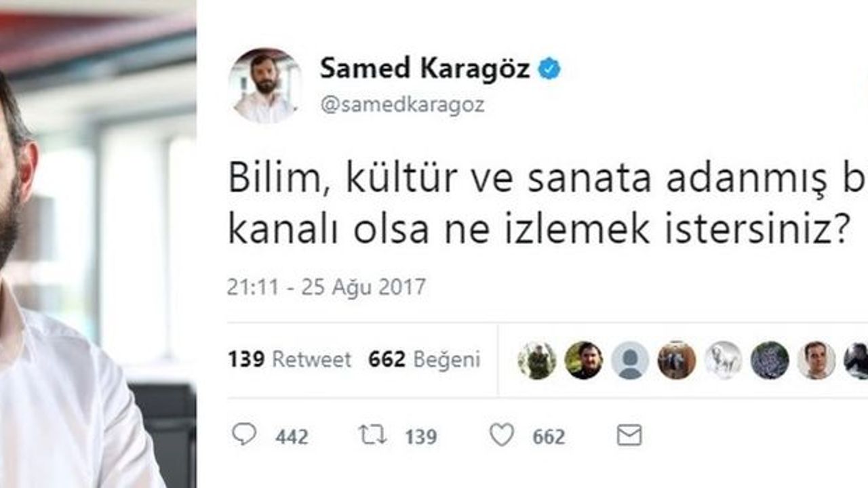The width and height of the screenshot is (868, 488).
Task: Open the gray default silhouette avatar
Action: pos(630,360)
